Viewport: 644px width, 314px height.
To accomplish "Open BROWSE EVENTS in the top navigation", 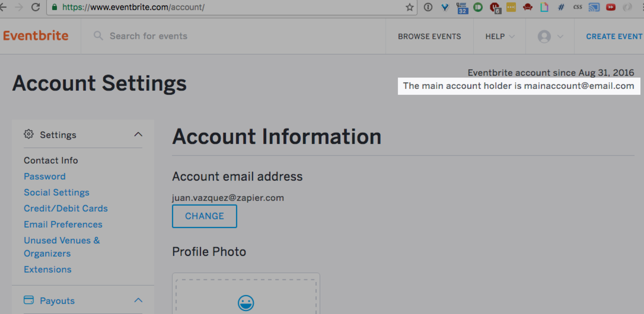I will click(x=429, y=36).
